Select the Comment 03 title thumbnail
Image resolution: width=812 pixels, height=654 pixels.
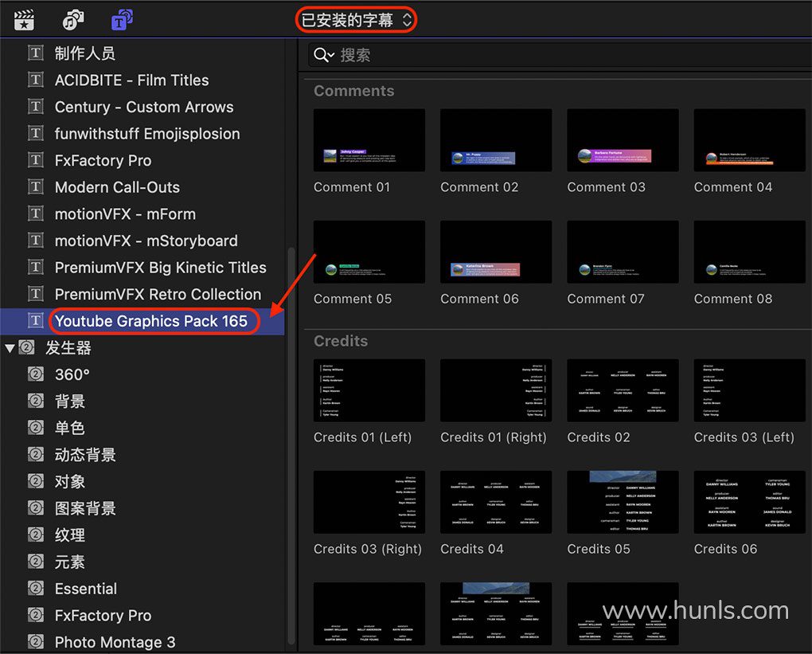623,140
